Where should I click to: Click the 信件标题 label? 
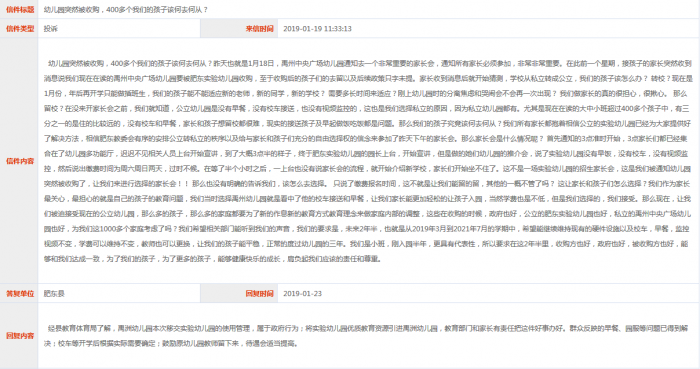point(20,9)
